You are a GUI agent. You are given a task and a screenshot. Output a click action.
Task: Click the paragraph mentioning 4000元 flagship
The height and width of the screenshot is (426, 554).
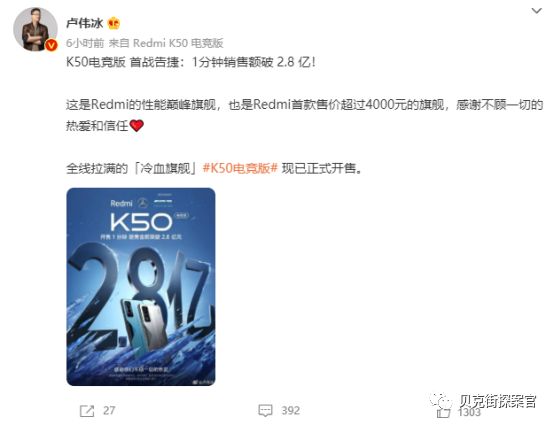coord(304,115)
